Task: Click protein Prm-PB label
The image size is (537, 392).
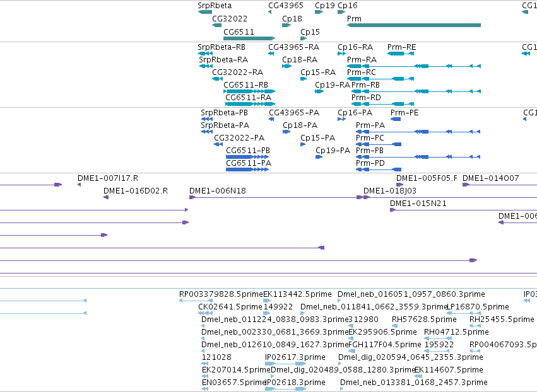Action: click(x=370, y=151)
